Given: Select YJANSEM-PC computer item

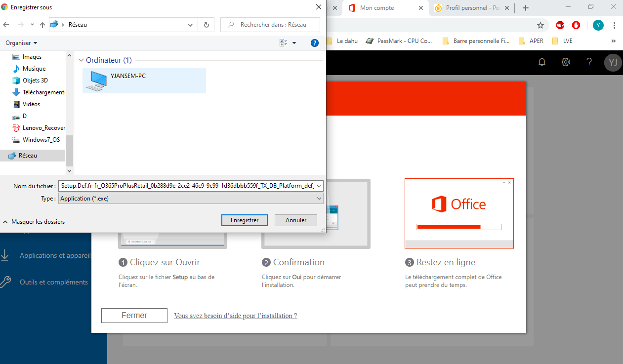Looking at the screenshot, I should tap(144, 80).
